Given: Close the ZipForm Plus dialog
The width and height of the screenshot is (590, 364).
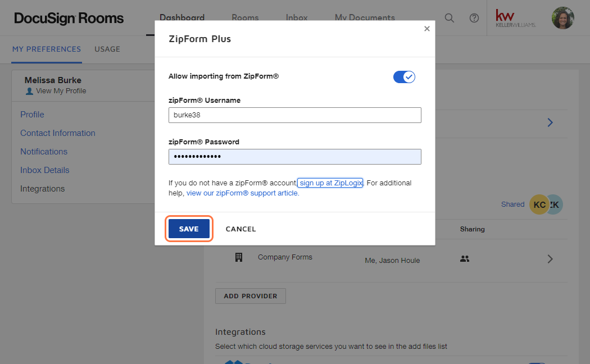Looking at the screenshot, I should pos(426,29).
